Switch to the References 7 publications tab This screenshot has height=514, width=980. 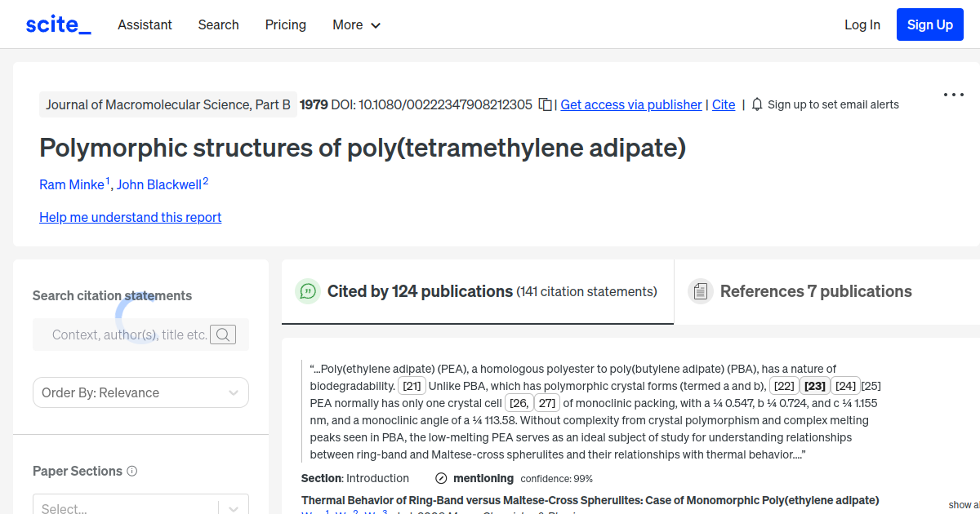816,290
